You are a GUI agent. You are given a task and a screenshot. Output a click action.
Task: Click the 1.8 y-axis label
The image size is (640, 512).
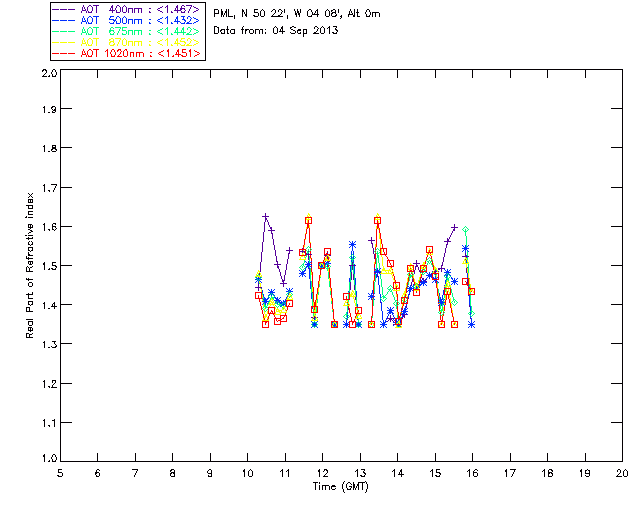49,148
